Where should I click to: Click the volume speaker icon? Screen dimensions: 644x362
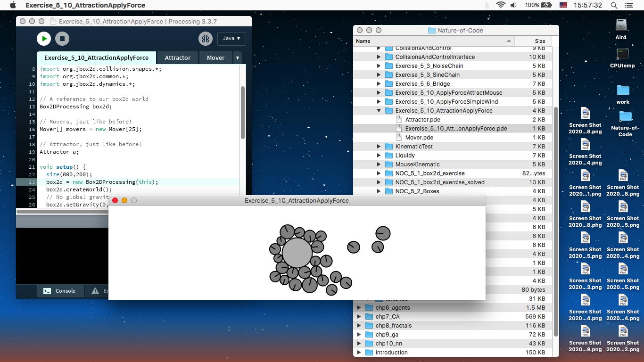[x=513, y=5]
